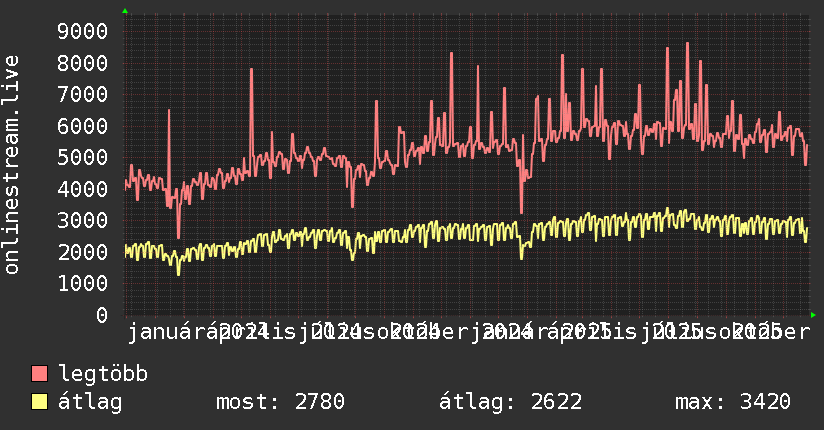
Task: Click the 1000 y-axis label
Action: click(83, 283)
